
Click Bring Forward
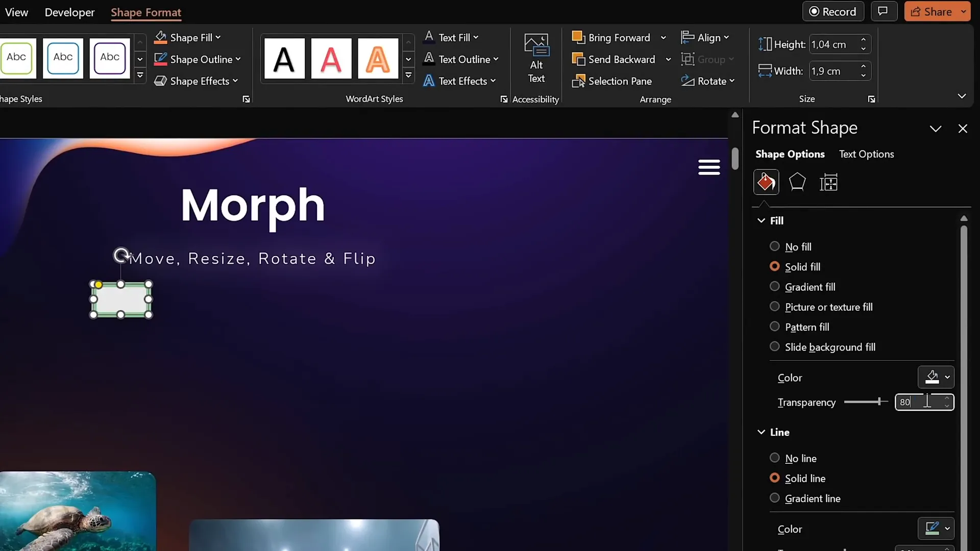(611, 37)
